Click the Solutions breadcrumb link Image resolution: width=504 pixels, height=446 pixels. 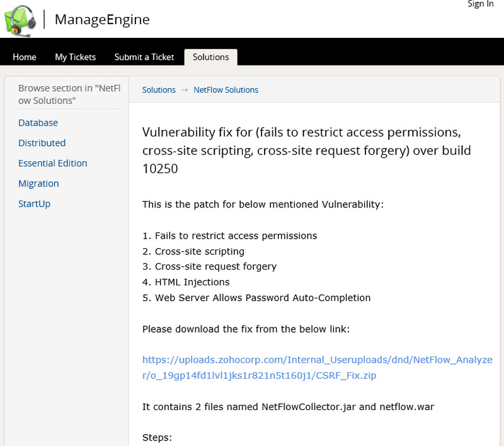159,90
